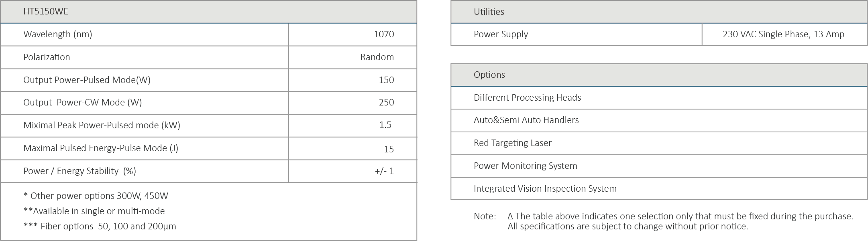
Task: Click the Options section header
Action: tap(489, 75)
